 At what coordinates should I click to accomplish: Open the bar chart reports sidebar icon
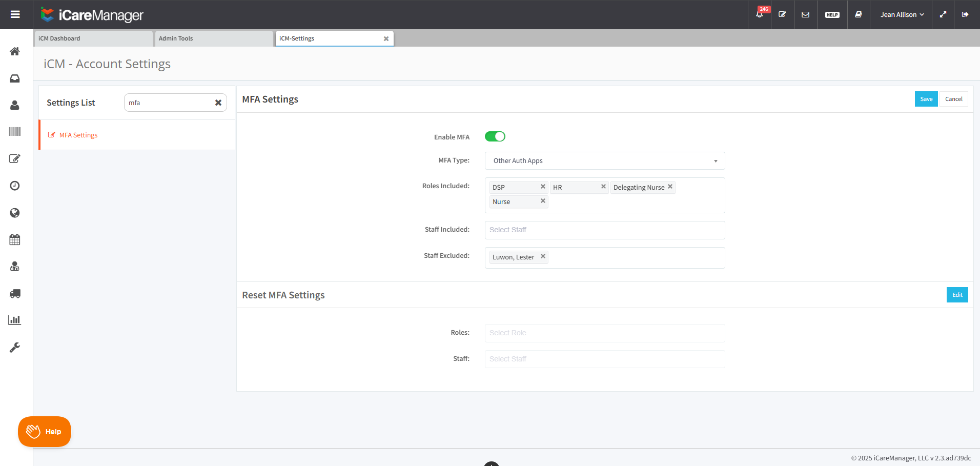[15, 320]
